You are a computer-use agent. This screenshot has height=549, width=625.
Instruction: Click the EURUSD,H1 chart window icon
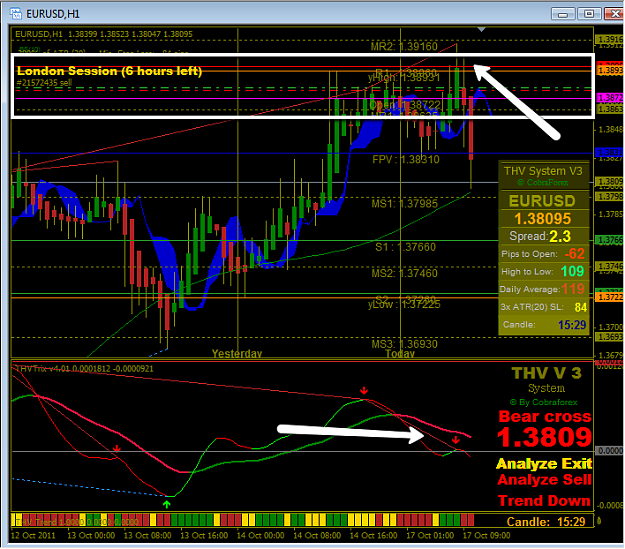pos(16,14)
